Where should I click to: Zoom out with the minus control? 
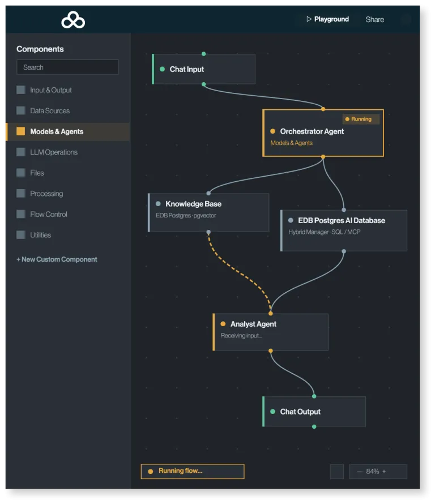point(360,472)
